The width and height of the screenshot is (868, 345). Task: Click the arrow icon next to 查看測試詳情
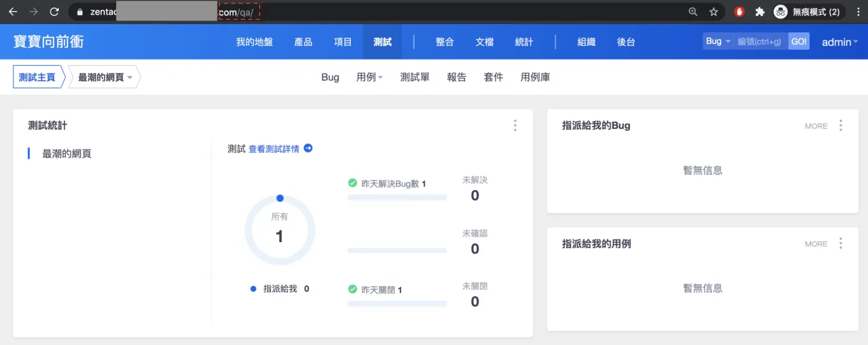(308, 148)
